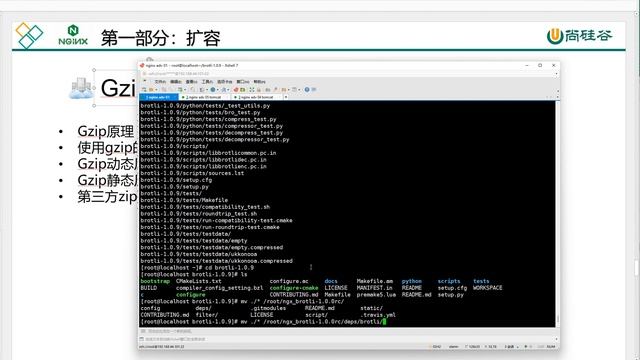640x360 pixels.
Task: Open the 窗口 (Window) menu
Action: (x=243, y=82)
